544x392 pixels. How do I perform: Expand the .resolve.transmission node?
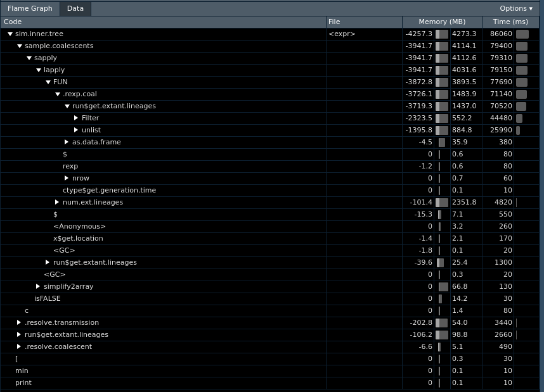(19, 322)
